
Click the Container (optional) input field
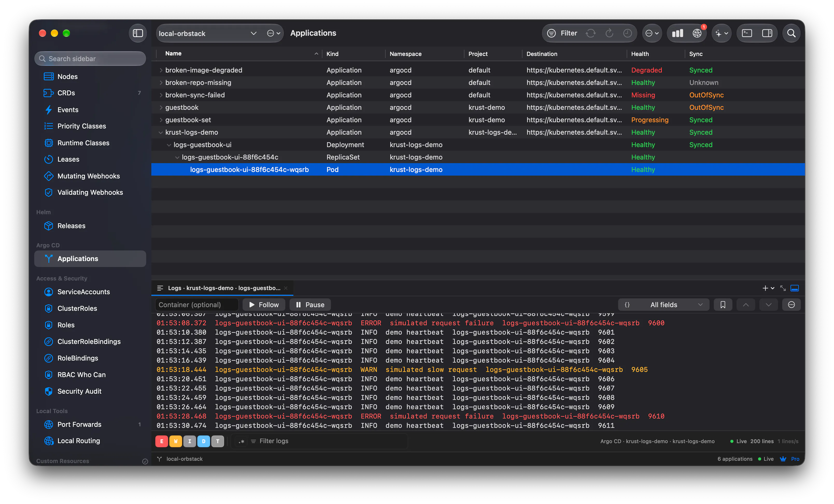[197, 304]
